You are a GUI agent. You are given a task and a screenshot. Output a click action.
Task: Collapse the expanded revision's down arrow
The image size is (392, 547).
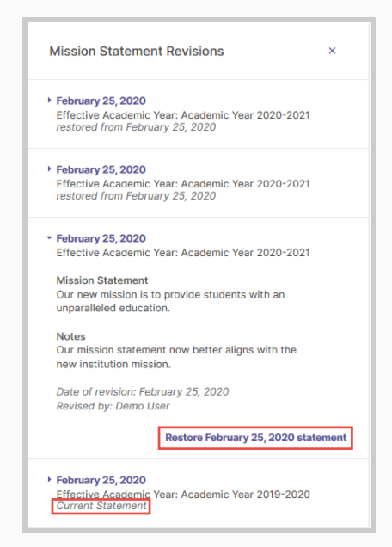point(49,238)
